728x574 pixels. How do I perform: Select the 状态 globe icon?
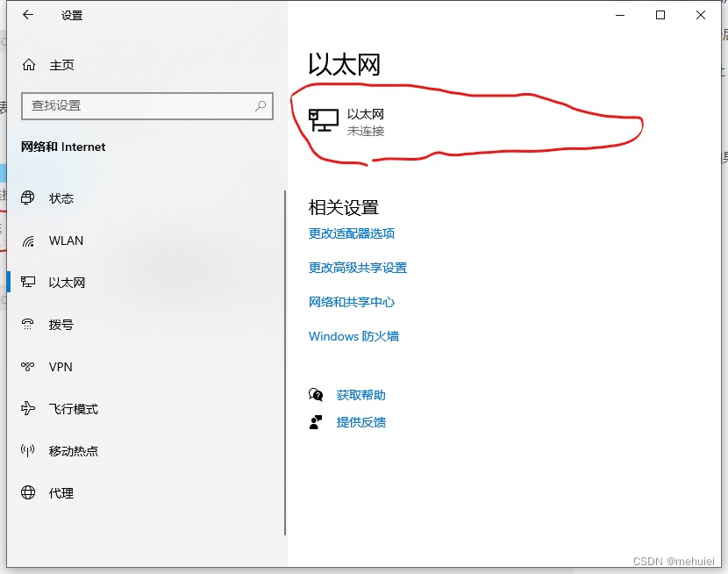(28, 197)
